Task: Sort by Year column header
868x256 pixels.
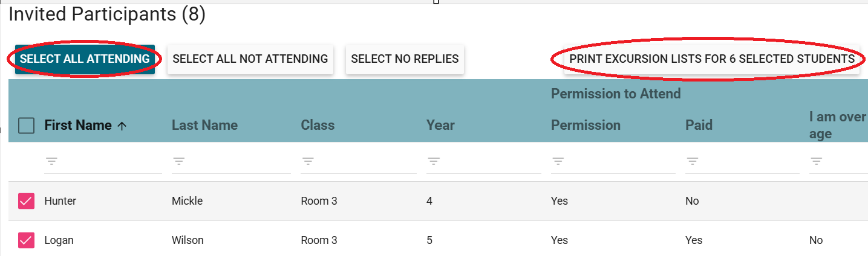Action: [440, 126]
